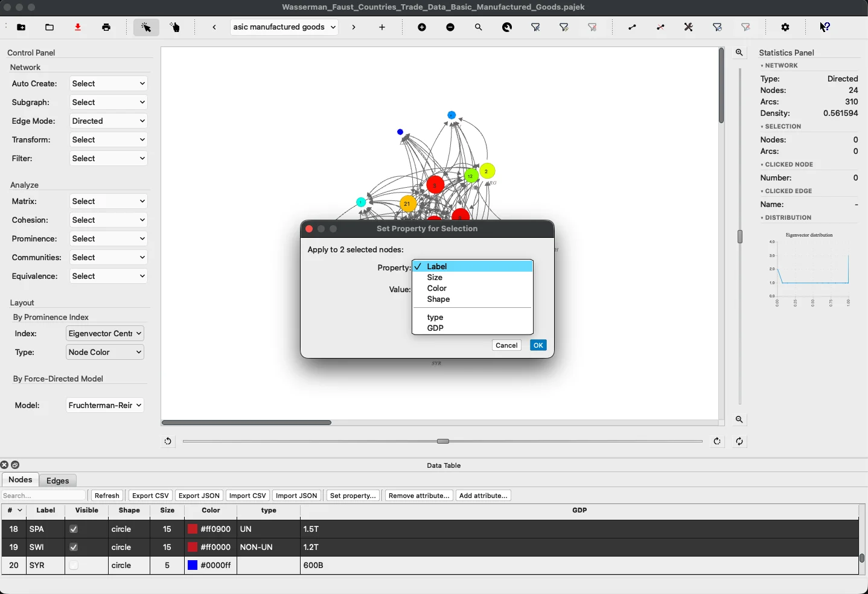Viewport: 868px width, 594px height.
Task: Open the Prominence dropdown
Action: [109, 239]
